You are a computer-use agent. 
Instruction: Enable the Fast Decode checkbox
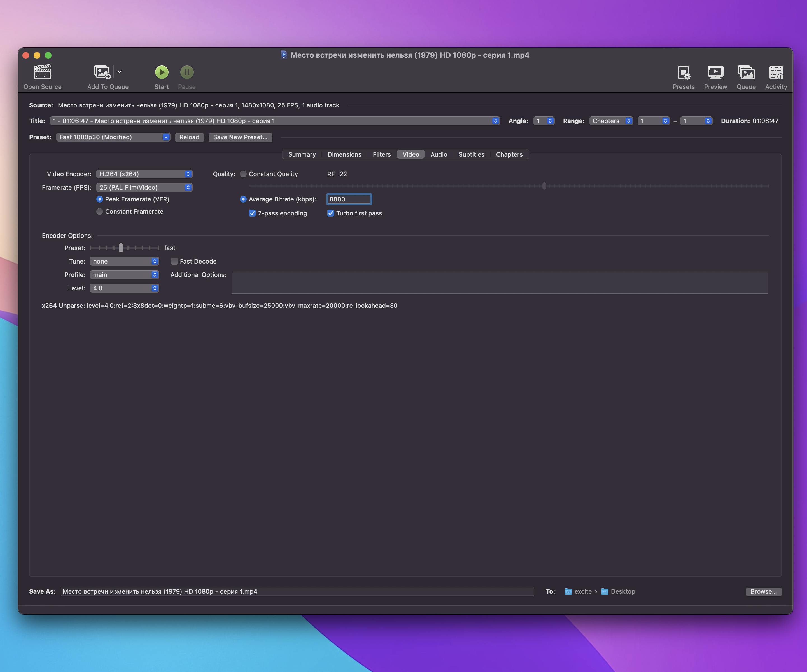pyautogui.click(x=174, y=261)
